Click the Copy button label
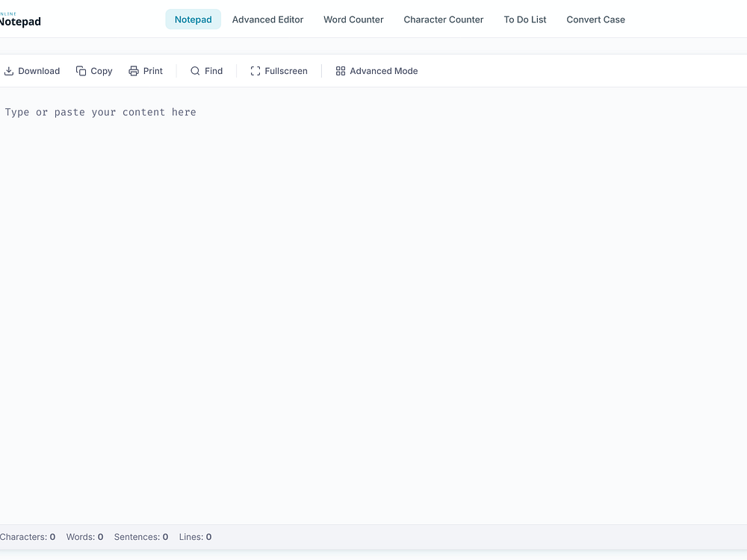 click(102, 71)
